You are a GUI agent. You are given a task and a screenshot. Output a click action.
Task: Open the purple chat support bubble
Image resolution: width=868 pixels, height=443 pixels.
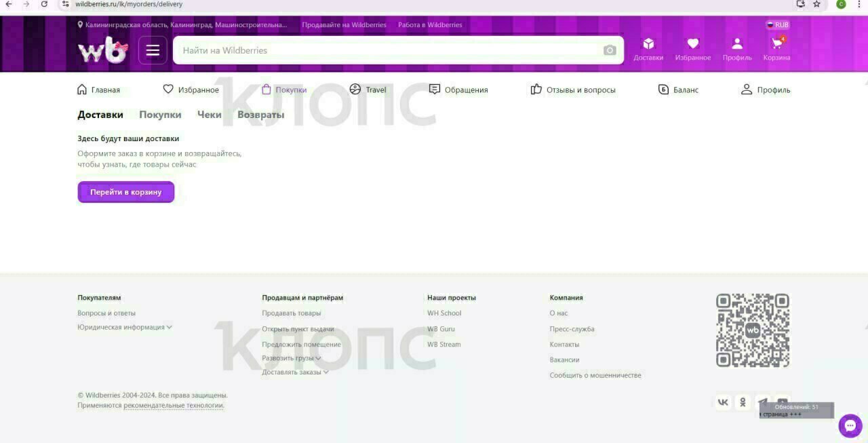850,426
